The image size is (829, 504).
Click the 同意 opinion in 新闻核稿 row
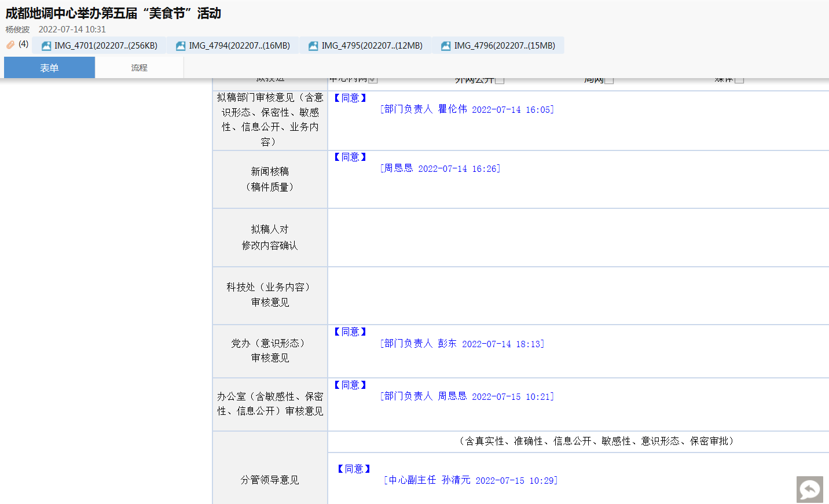coord(350,157)
